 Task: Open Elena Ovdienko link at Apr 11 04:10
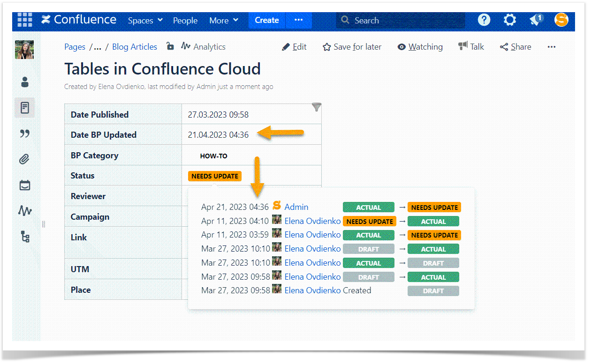312,221
